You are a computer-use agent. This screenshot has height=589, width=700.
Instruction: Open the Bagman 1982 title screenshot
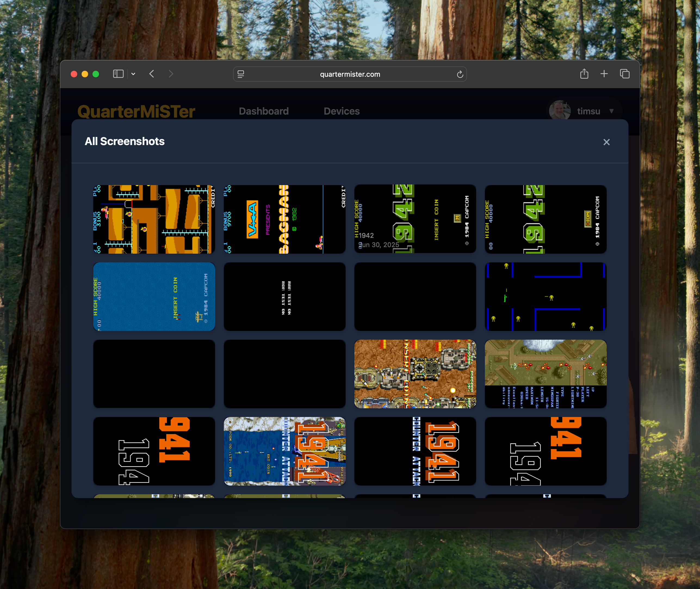[285, 219]
